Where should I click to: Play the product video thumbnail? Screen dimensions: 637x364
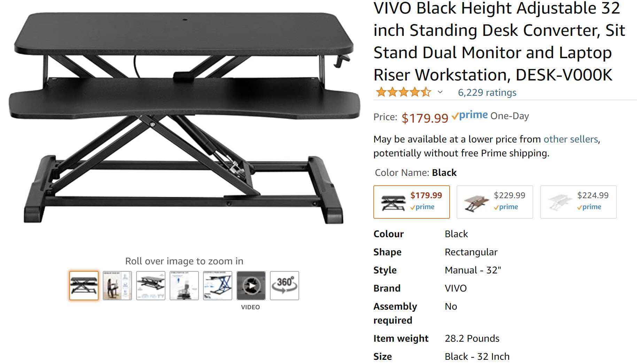tap(251, 286)
